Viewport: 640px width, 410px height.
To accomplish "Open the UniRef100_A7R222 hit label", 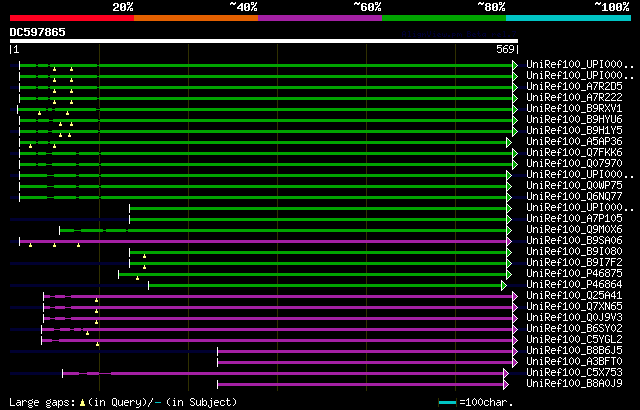I will [574, 98].
